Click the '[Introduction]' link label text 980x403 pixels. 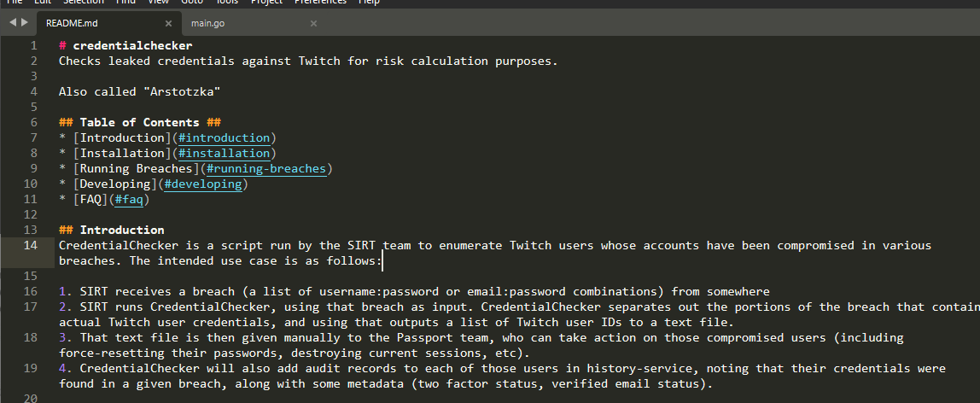point(122,138)
